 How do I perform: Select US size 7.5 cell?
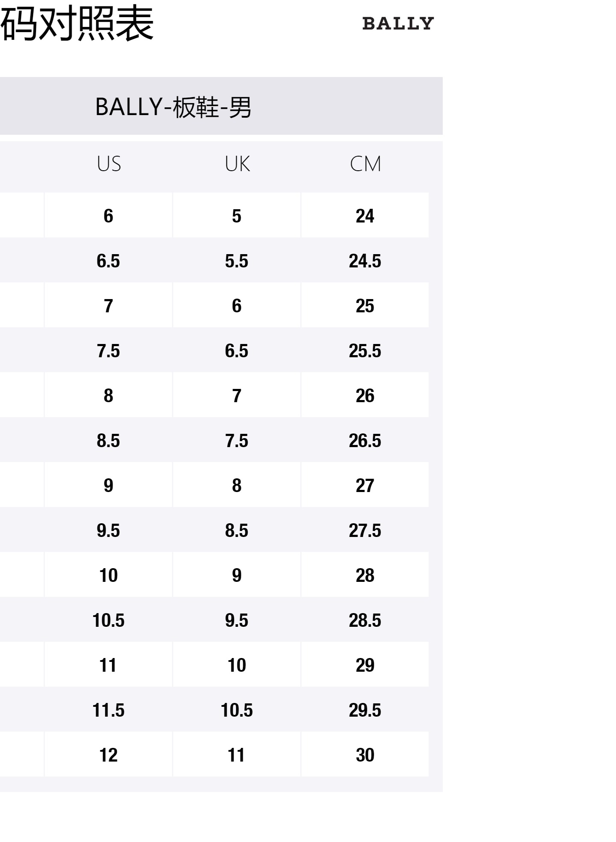click(x=108, y=350)
